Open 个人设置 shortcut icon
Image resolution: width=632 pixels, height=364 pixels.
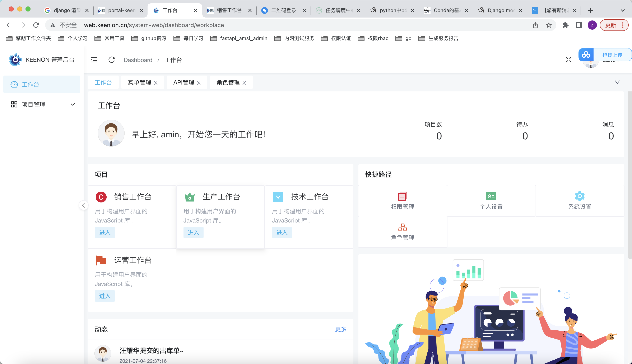click(x=491, y=196)
